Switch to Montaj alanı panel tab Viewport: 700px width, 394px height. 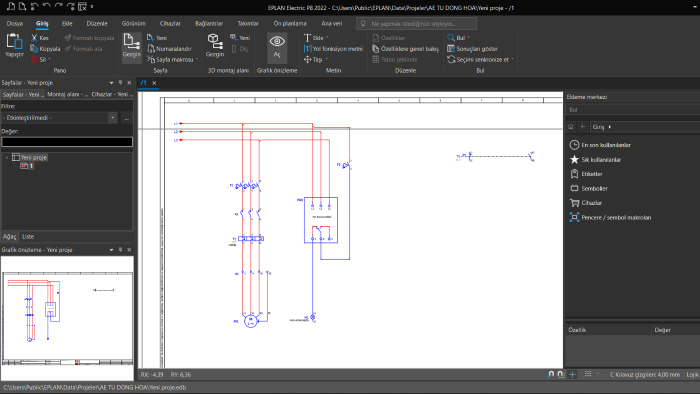click(x=67, y=95)
